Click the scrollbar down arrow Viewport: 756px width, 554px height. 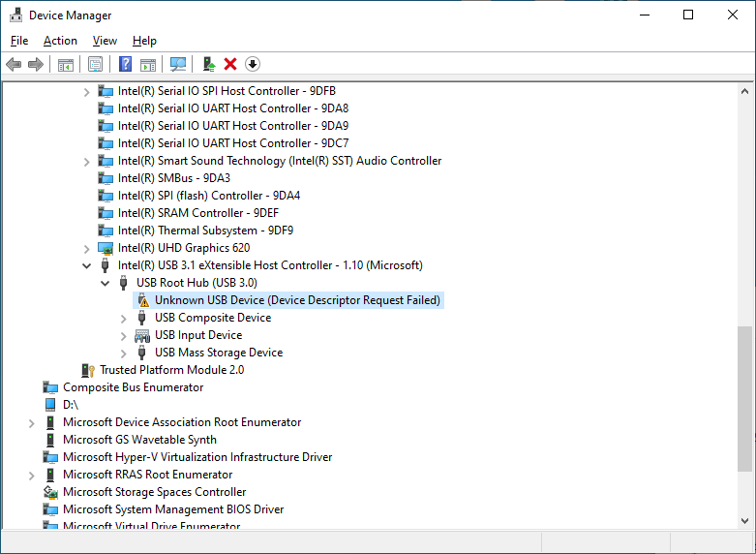click(744, 521)
